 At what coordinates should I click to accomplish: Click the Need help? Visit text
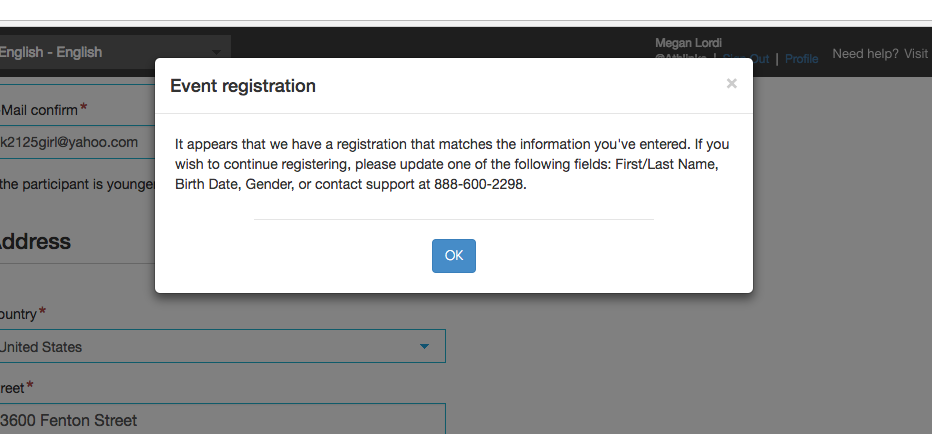click(880, 54)
